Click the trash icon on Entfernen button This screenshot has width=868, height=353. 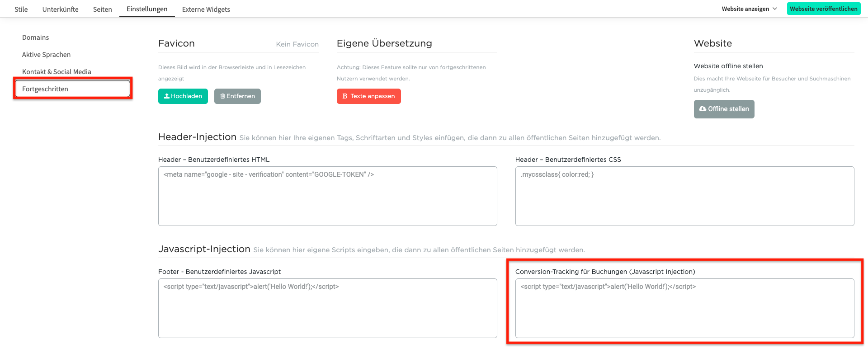(x=222, y=96)
